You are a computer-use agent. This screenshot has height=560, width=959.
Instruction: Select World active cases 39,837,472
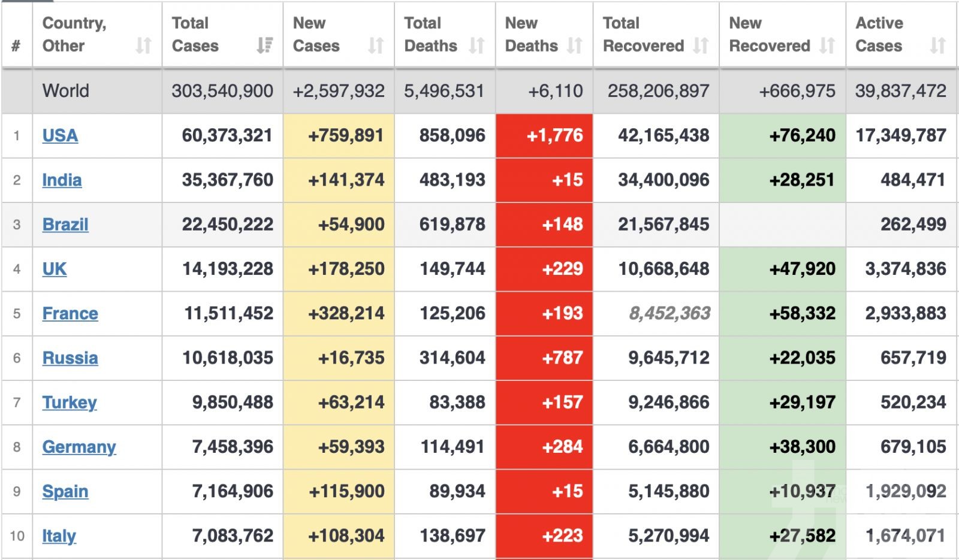[901, 91]
